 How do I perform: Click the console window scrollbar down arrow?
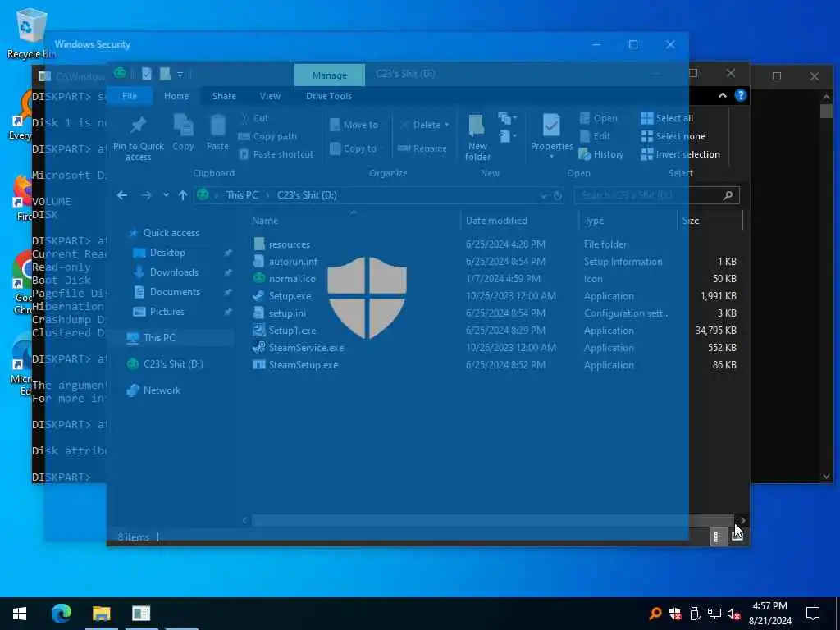(826, 476)
